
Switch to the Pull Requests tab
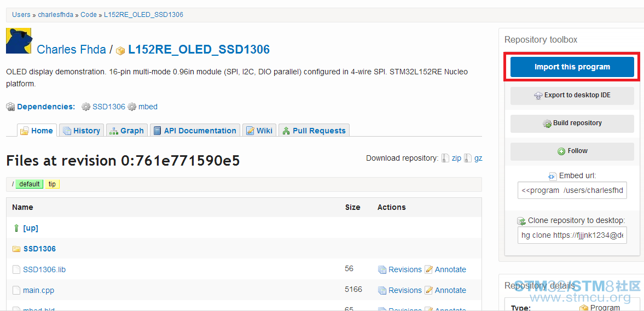click(314, 131)
